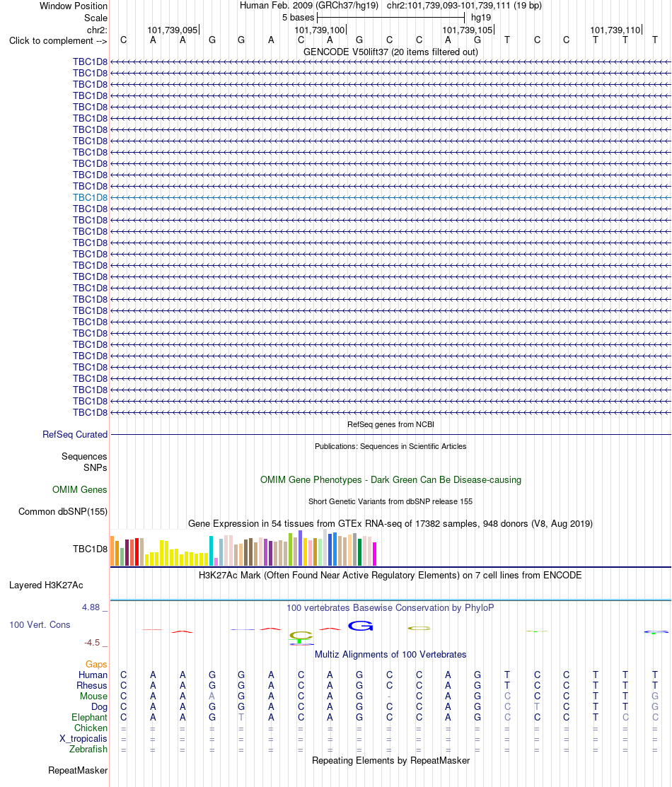Select the Chicken alignment row label
The height and width of the screenshot is (787, 672).
pyautogui.click(x=91, y=728)
